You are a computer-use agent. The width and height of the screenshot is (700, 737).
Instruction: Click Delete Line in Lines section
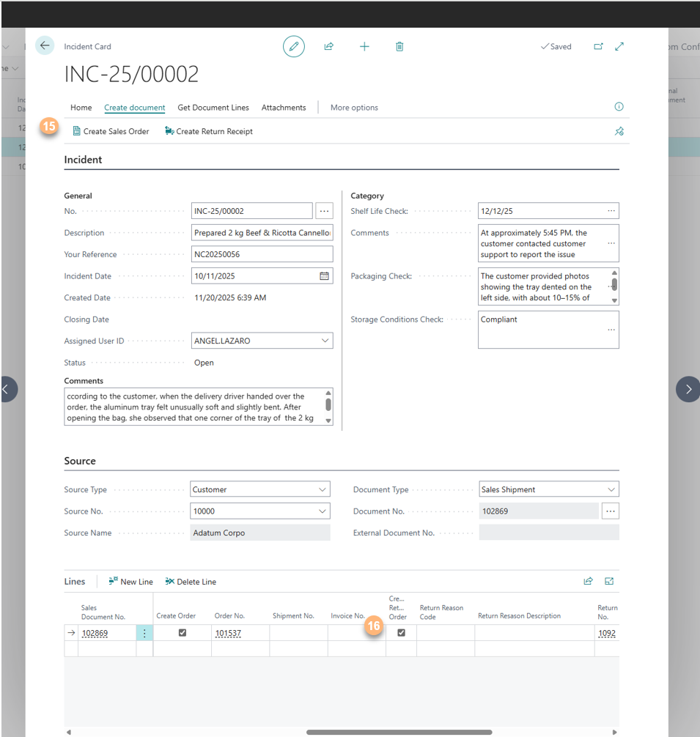tap(191, 582)
